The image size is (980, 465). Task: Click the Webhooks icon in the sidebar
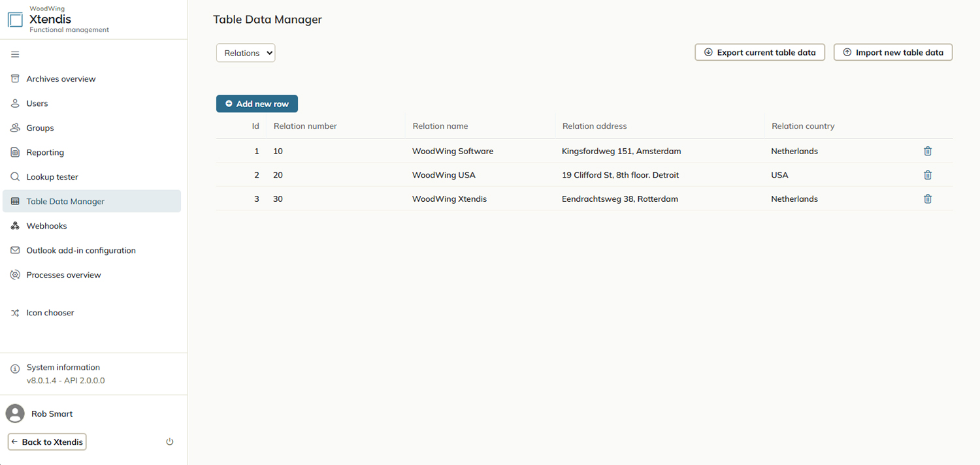(x=15, y=225)
